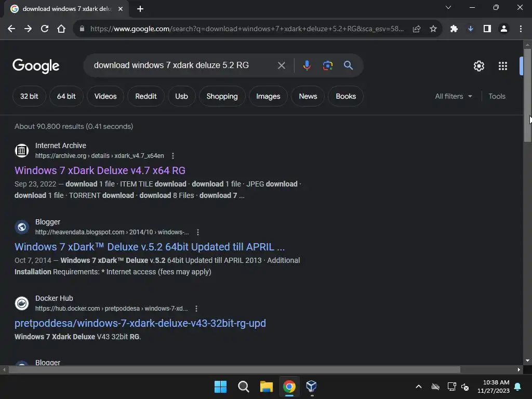Open the Windows Start menu
The width and height of the screenshot is (532, 399).
220,387
